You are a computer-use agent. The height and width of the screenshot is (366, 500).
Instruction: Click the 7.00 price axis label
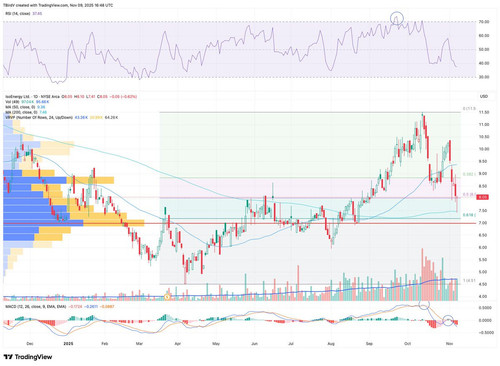tap(484, 223)
